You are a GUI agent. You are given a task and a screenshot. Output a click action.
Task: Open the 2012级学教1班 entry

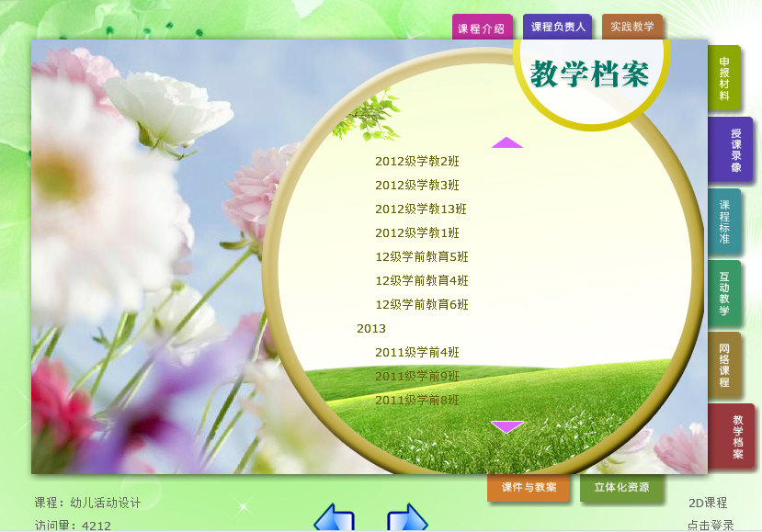tap(417, 232)
